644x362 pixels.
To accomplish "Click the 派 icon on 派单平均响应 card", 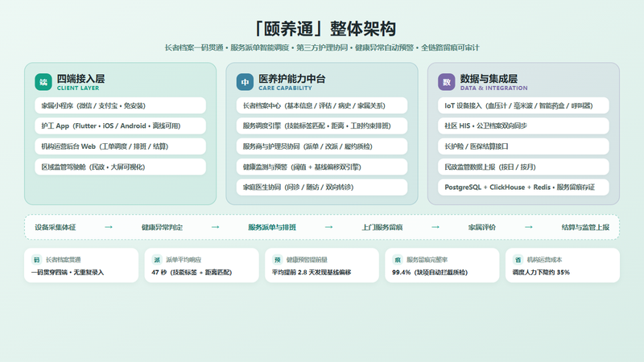I will [x=157, y=259].
